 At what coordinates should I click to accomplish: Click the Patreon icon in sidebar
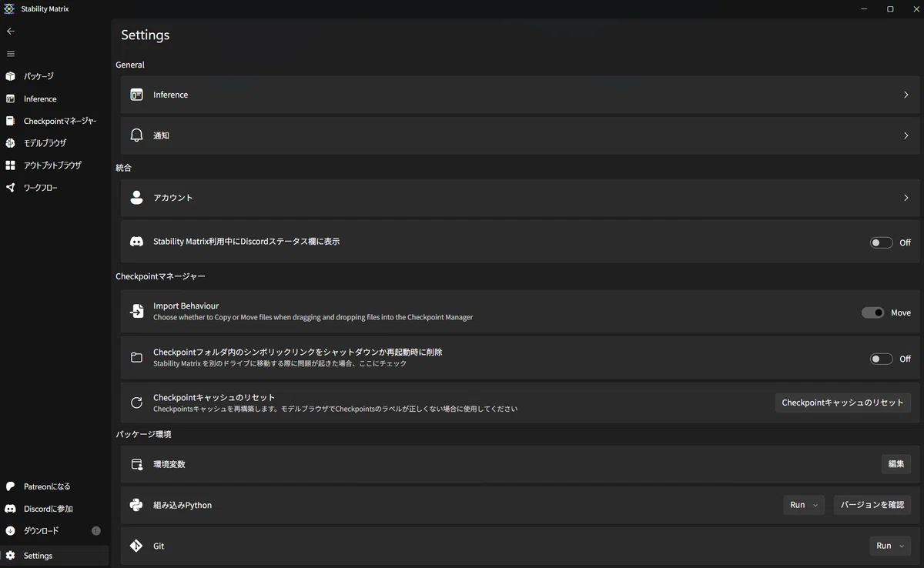pyautogui.click(x=10, y=486)
